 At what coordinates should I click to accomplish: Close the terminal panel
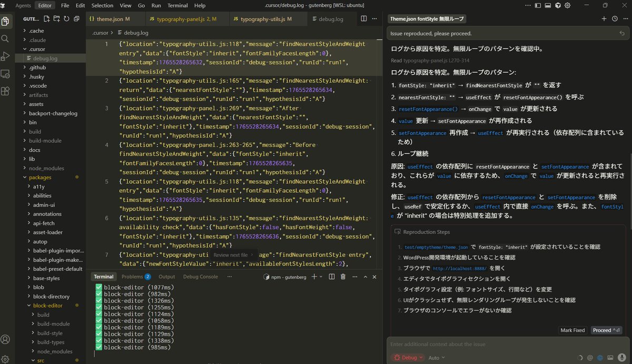(x=374, y=277)
